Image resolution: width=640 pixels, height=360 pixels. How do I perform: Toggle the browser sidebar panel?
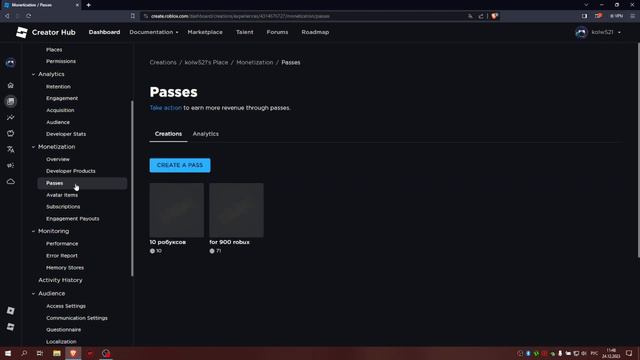[x=584, y=16]
